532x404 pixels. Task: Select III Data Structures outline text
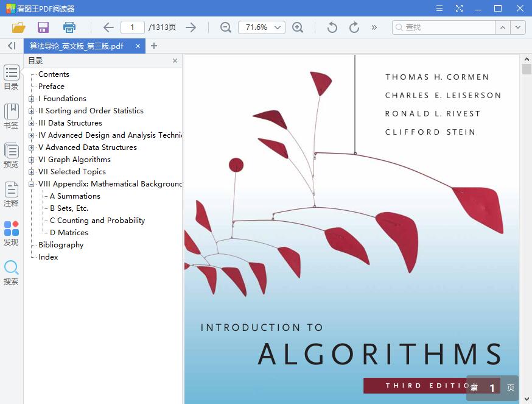pyautogui.click(x=70, y=123)
